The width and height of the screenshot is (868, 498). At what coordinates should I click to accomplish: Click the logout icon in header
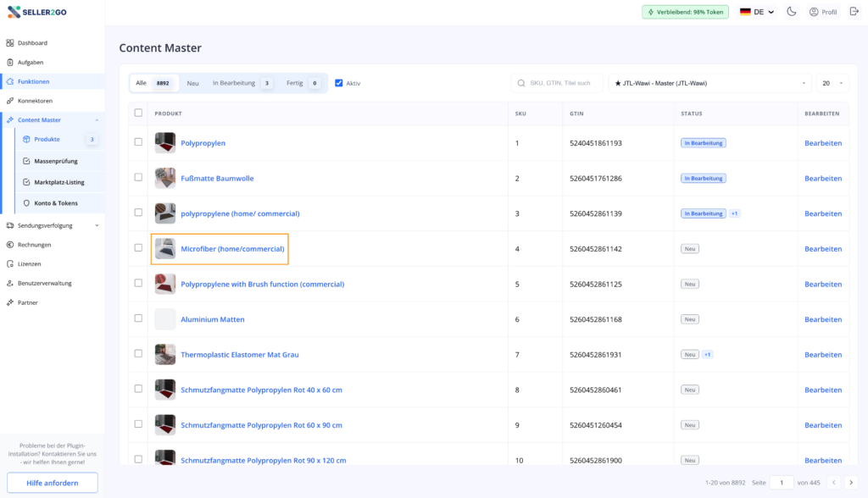854,12
